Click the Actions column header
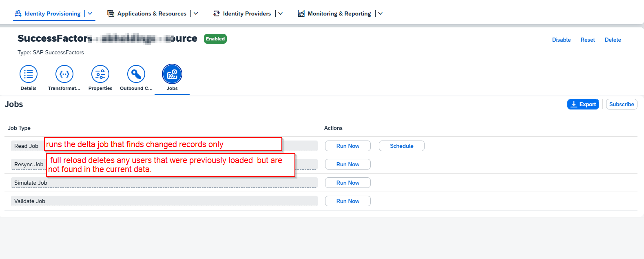The height and width of the screenshot is (259, 644). (x=333, y=128)
